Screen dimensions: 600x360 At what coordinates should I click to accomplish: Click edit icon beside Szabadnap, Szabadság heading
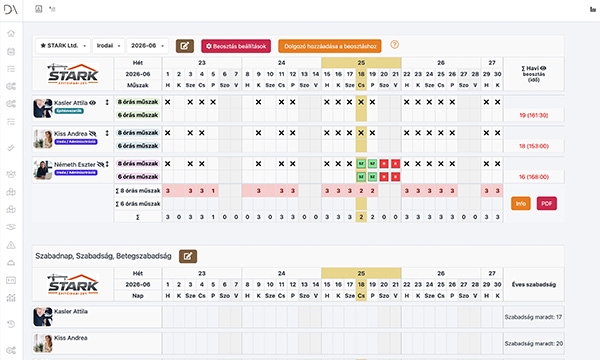click(188, 256)
